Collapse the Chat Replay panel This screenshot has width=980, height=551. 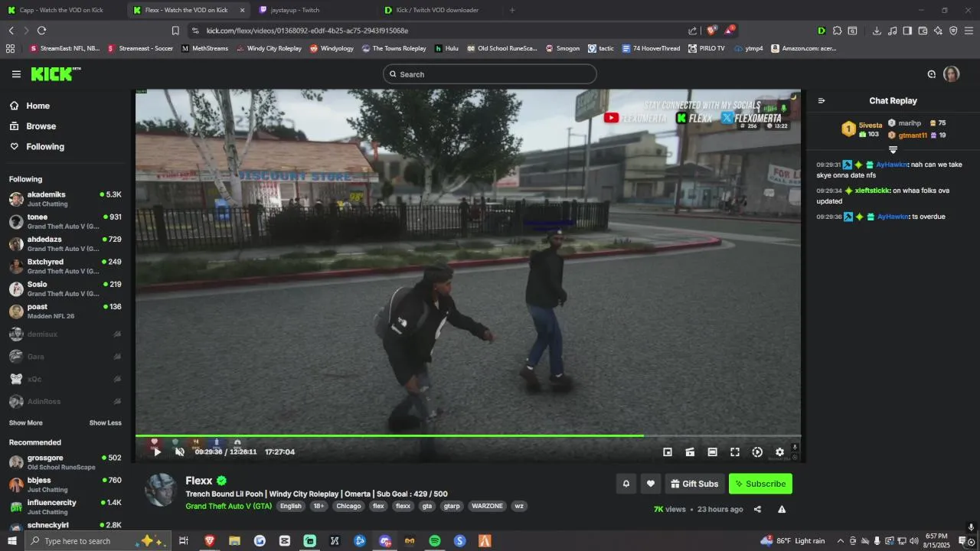(x=822, y=101)
